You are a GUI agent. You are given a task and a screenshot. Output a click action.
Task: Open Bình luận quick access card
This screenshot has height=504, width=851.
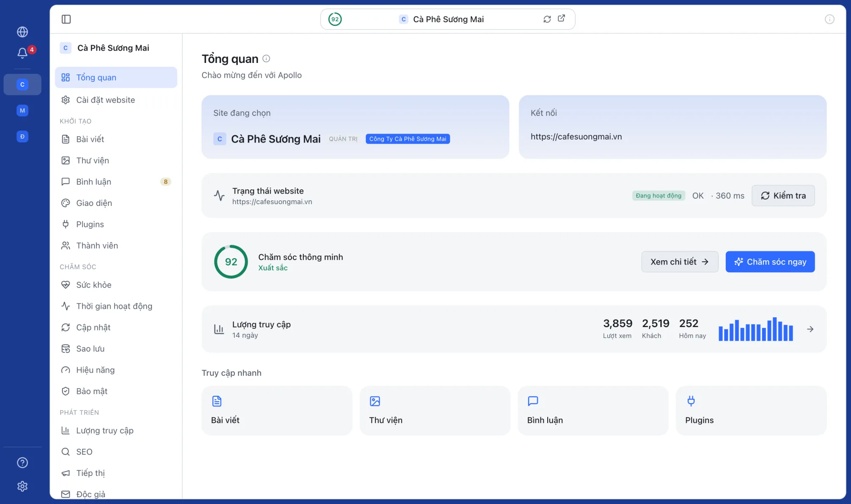coord(593,410)
